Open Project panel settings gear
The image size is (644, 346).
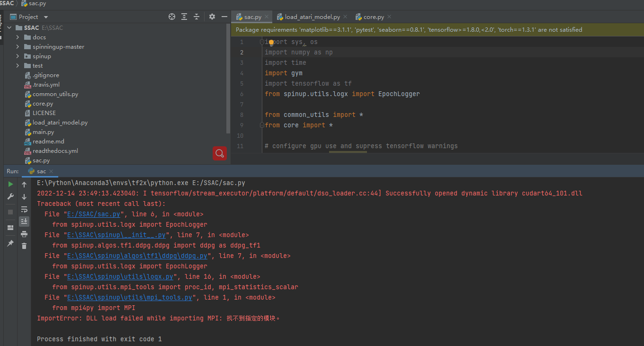click(212, 17)
